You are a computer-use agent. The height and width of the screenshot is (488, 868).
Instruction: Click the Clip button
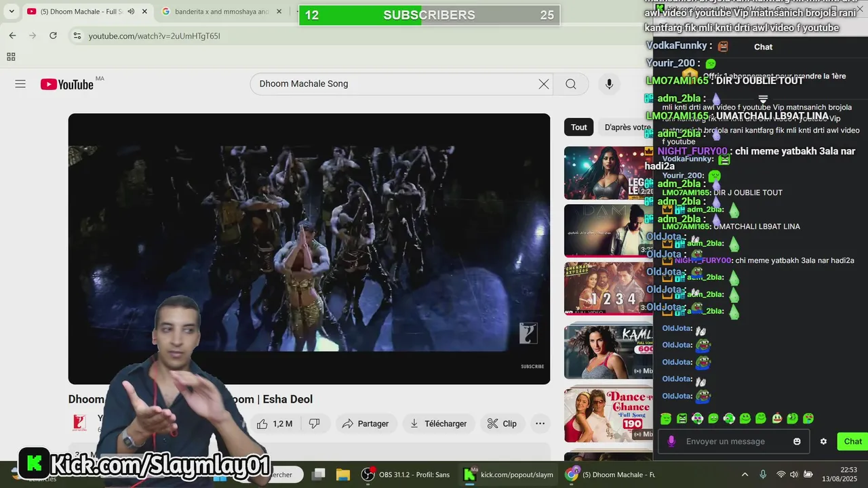pyautogui.click(x=502, y=424)
